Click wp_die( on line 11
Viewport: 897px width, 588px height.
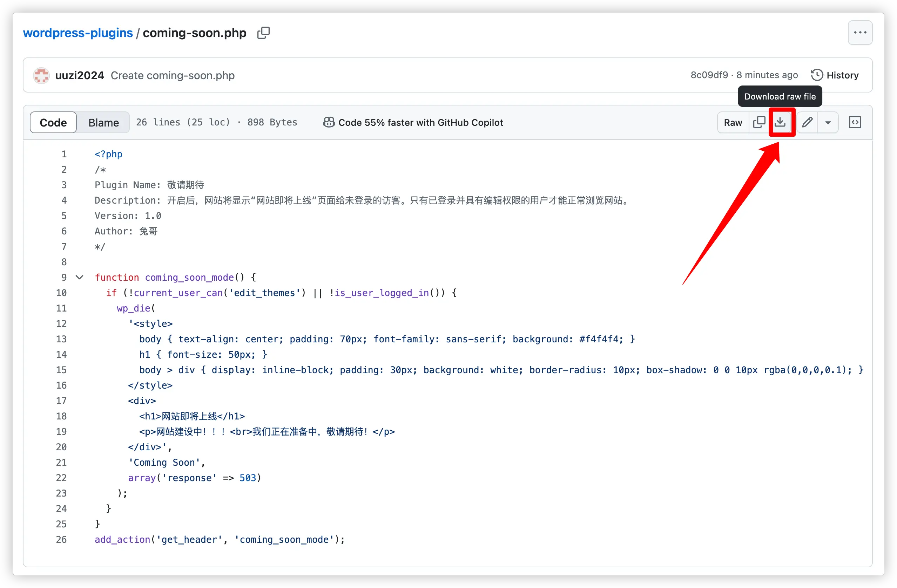point(136,308)
